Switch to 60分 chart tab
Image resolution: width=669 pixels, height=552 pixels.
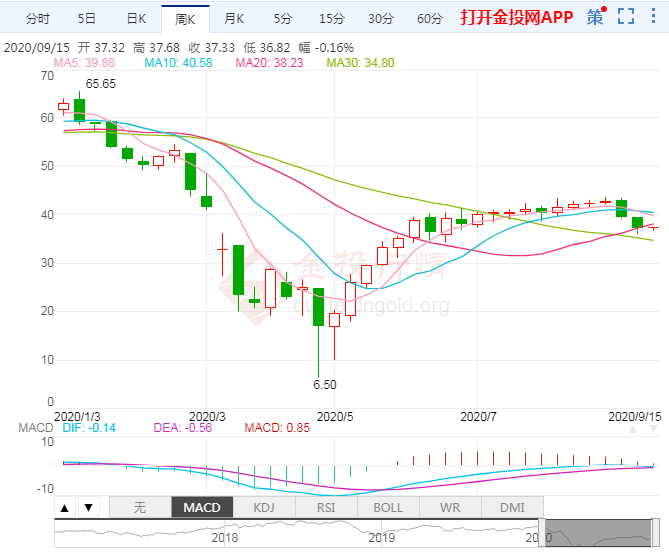[430, 18]
